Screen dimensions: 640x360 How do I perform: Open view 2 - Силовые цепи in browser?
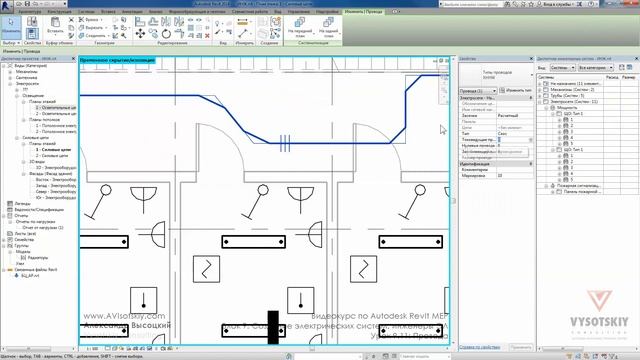[52, 156]
